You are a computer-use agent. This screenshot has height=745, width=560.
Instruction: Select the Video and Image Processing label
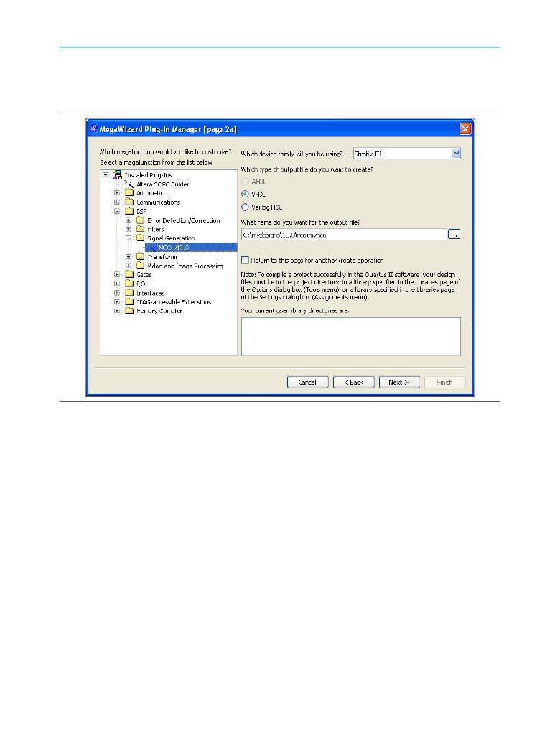[185, 266]
